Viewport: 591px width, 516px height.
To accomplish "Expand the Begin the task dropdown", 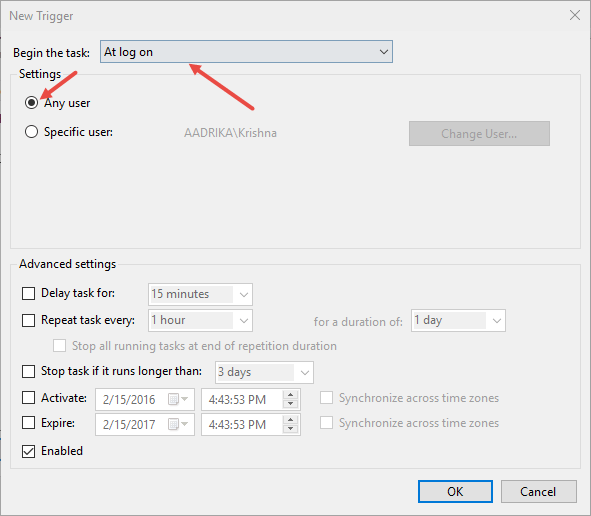I will pyautogui.click(x=246, y=52).
